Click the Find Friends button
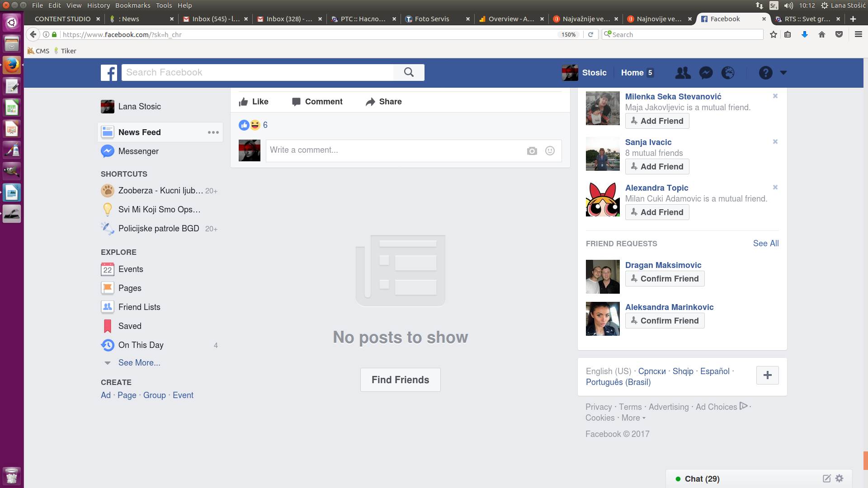Screen dimensions: 868x488 (x=400, y=380)
